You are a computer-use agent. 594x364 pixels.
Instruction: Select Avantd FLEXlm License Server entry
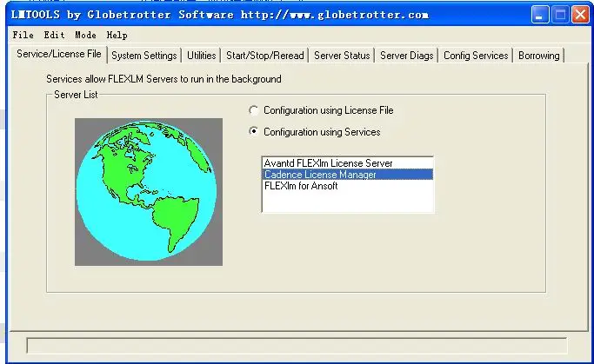347,163
